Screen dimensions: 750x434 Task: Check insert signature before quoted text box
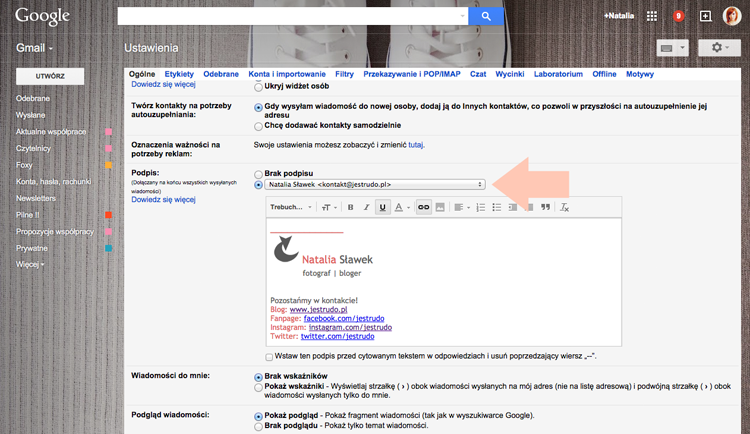[x=269, y=357]
